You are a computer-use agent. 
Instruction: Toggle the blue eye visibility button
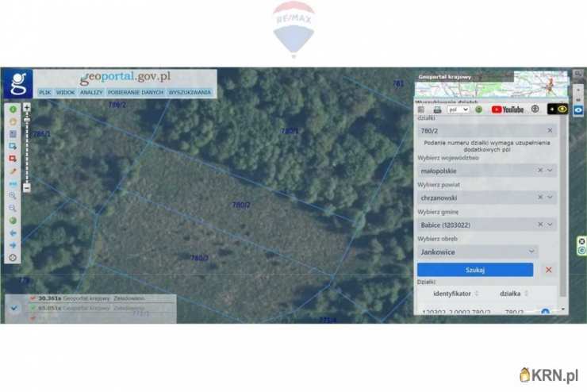click(579, 110)
